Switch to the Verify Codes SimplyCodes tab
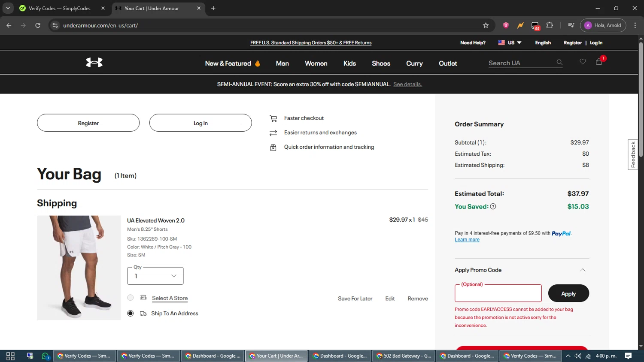644x362 pixels. coord(59,8)
